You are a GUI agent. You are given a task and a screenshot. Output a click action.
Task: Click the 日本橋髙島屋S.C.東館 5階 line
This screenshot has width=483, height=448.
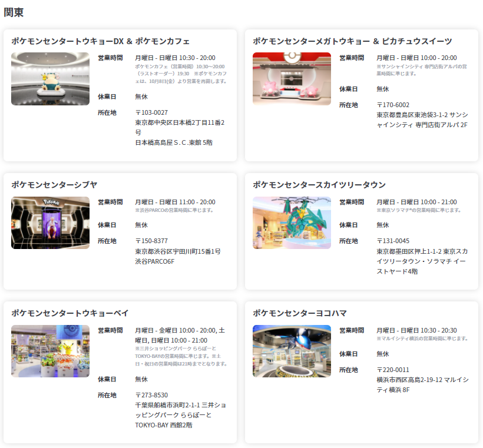click(x=174, y=142)
